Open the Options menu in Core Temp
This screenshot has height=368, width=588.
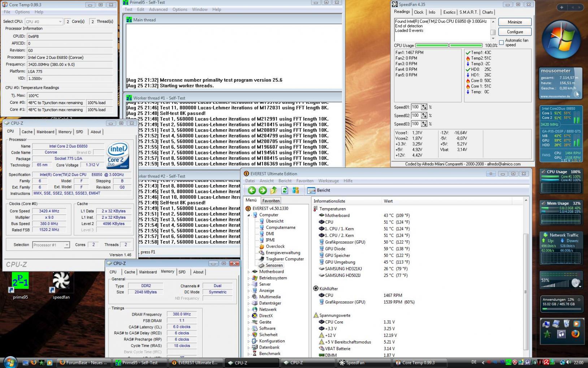(22, 12)
